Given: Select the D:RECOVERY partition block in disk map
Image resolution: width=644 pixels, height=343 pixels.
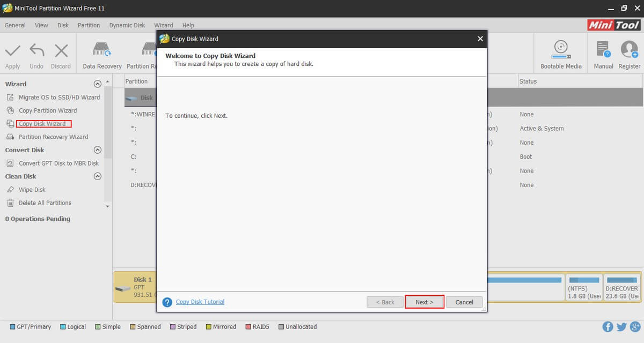Looking at the screenshot, I should point(622,288).
